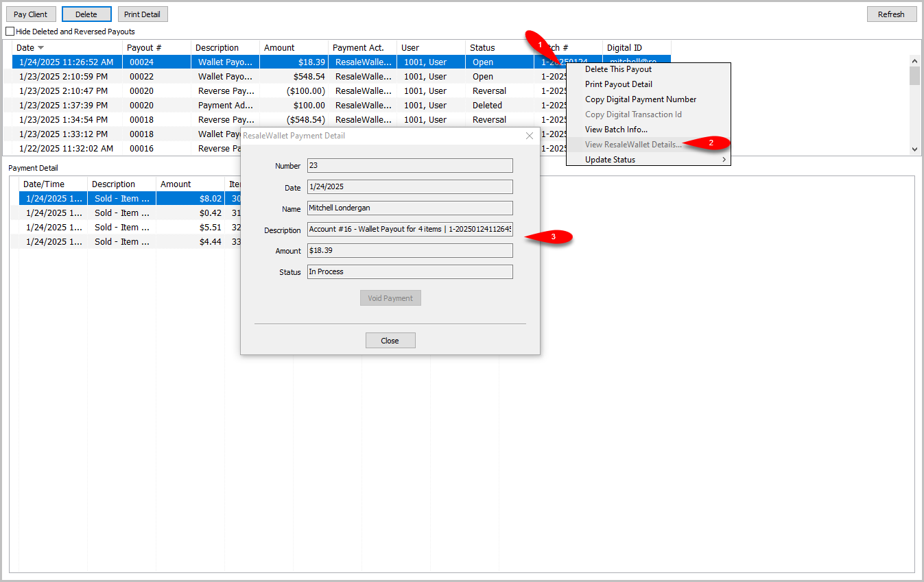This screenshot has width=924, height=582.
Task: Close the ResaleWallet Payment Detail dialog with X
Action: coord(529,136)
